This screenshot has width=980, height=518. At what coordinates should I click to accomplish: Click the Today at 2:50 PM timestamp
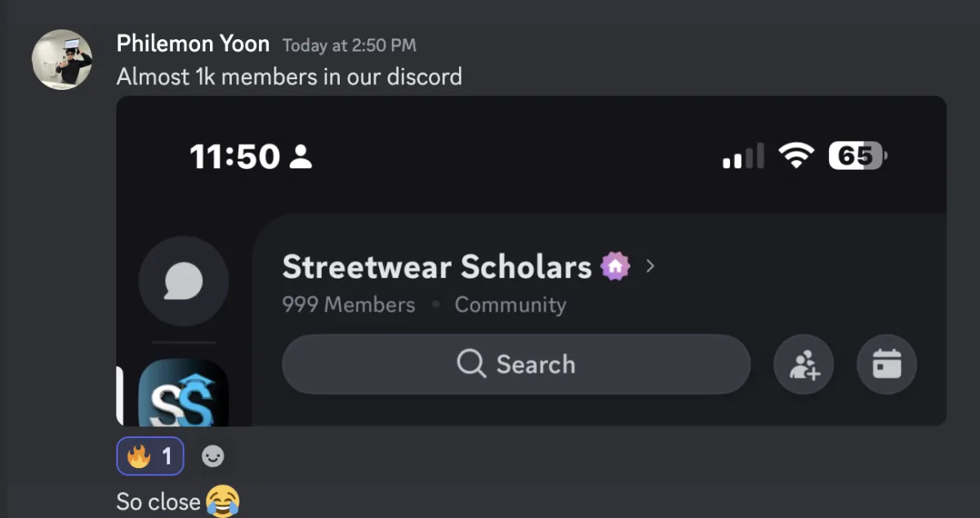pos(349,46)
